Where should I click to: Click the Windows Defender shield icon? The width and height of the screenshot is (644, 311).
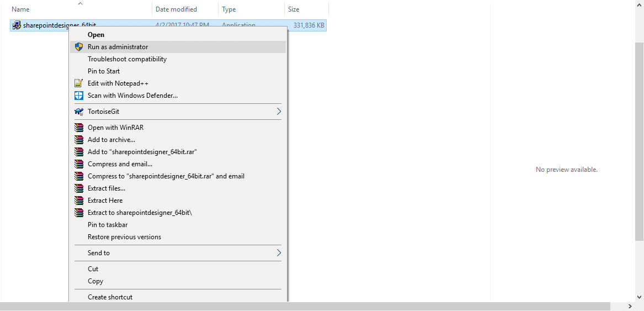click(x=79, y=96)
